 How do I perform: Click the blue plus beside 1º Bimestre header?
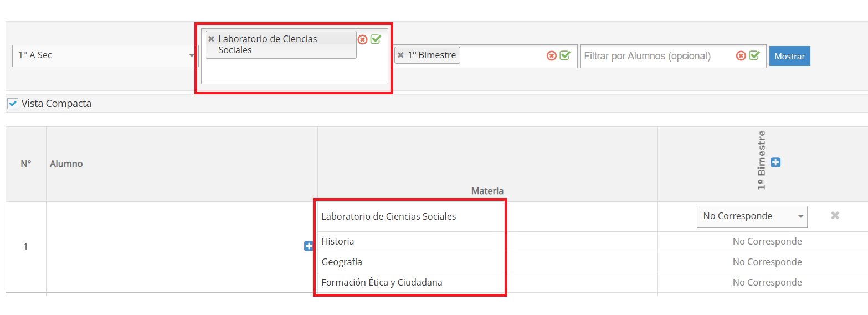(x=775, y=162)
